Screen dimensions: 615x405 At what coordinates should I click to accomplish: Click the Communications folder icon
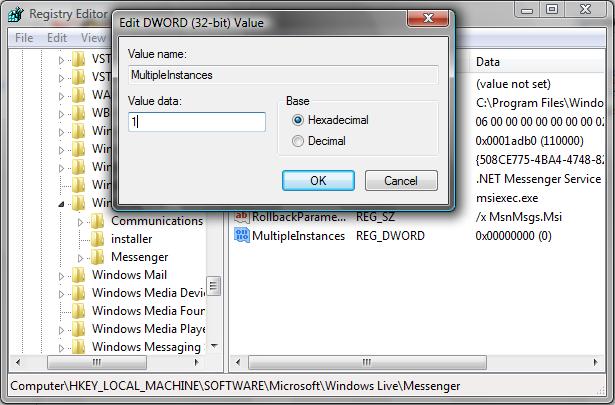[x=97, y=221]
